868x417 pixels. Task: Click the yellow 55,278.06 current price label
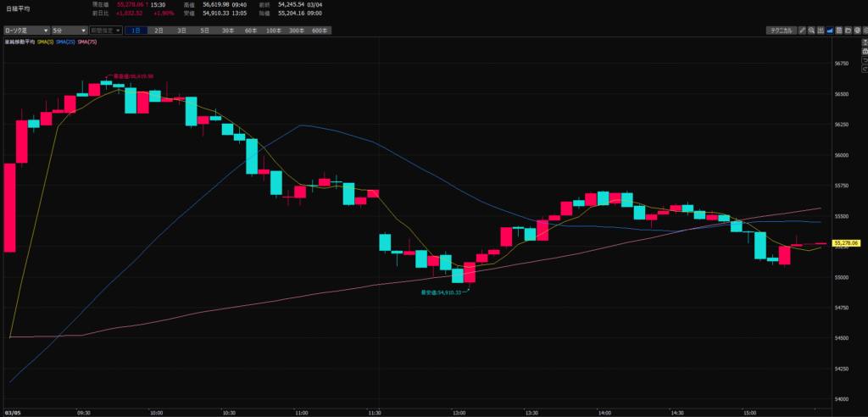(849, 243)
